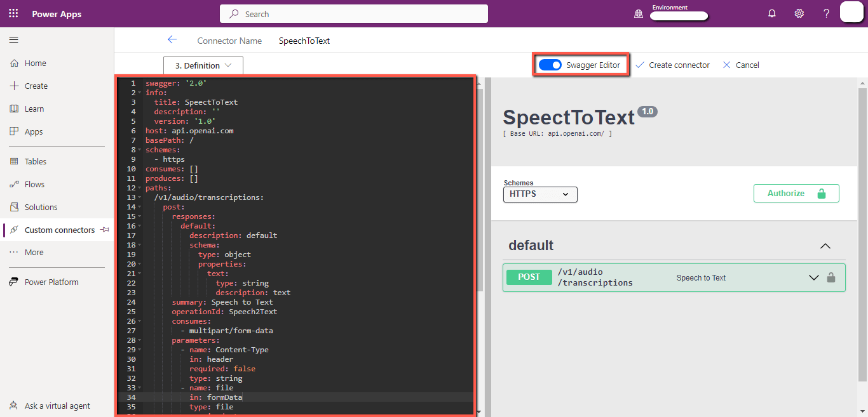Click the notifications bell icon

pyautogui.click(x=772, y=13)
